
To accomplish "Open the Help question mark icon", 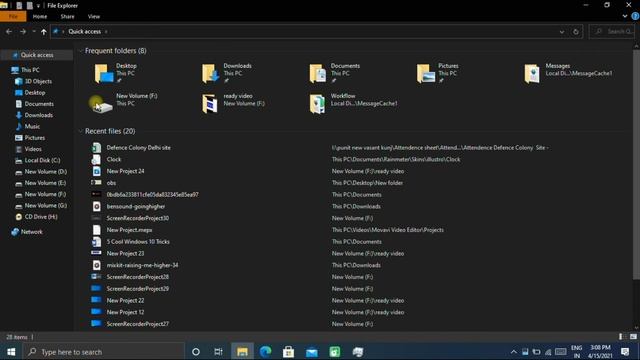I will click(635, 16).
